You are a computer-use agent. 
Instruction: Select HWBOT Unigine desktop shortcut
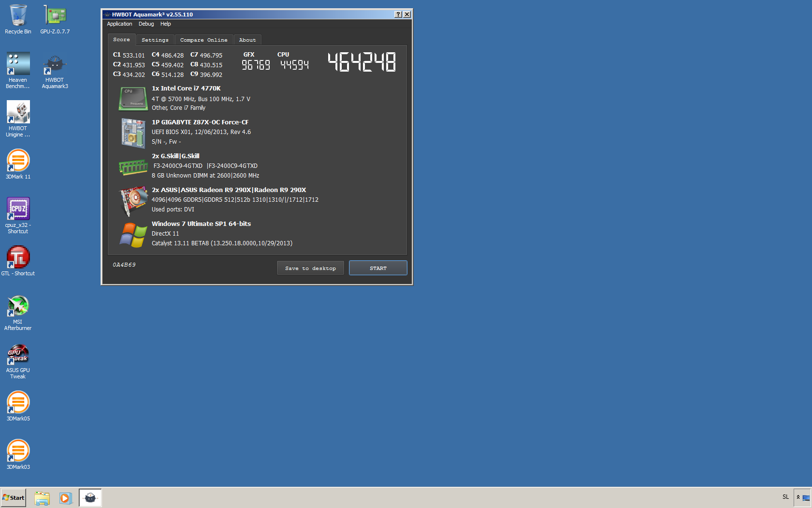pos(18,119)
